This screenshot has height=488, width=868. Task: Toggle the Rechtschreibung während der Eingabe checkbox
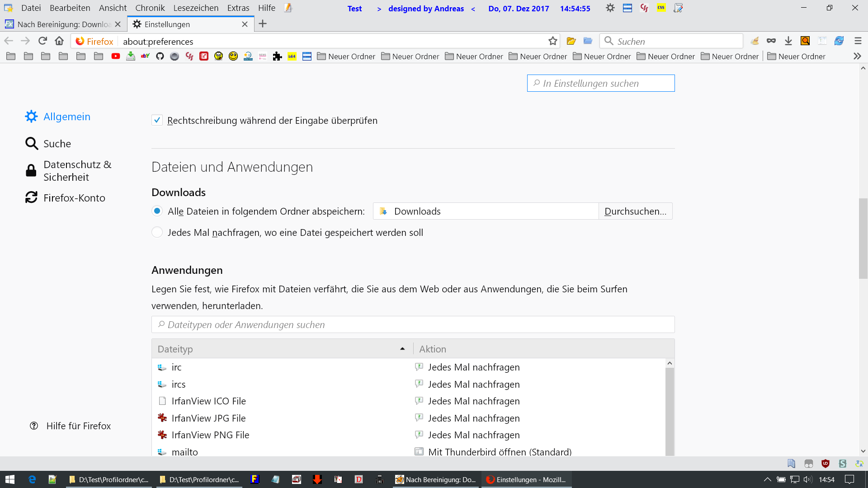click(157, 120)
